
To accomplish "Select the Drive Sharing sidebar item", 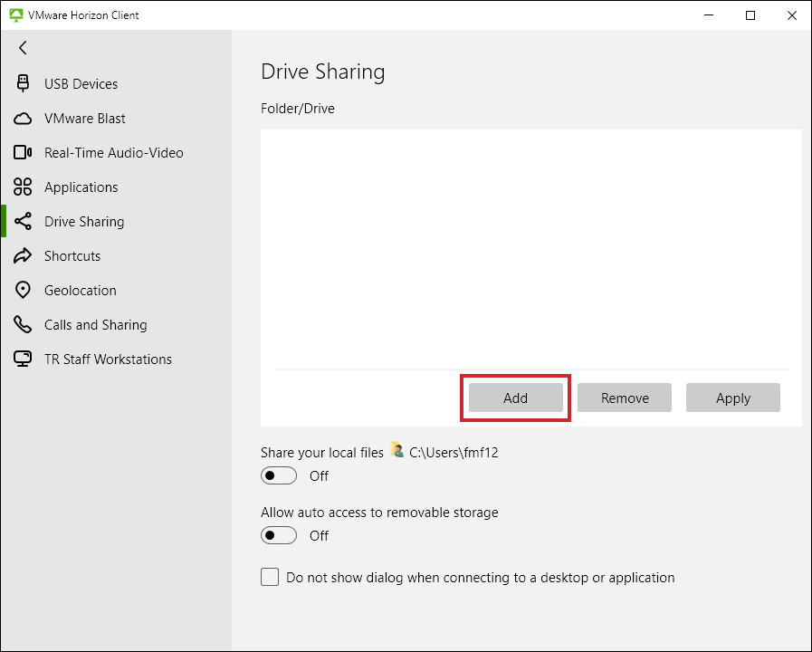I will 116,222.
